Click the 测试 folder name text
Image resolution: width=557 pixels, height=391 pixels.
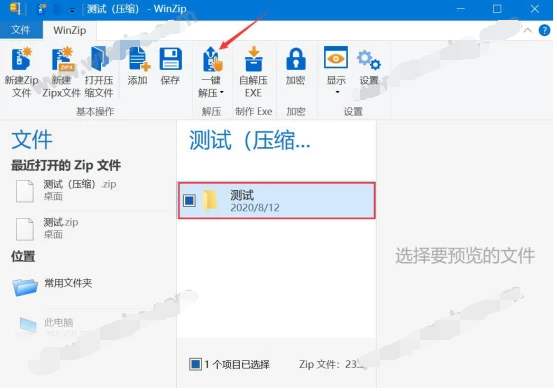coord(242,195)
